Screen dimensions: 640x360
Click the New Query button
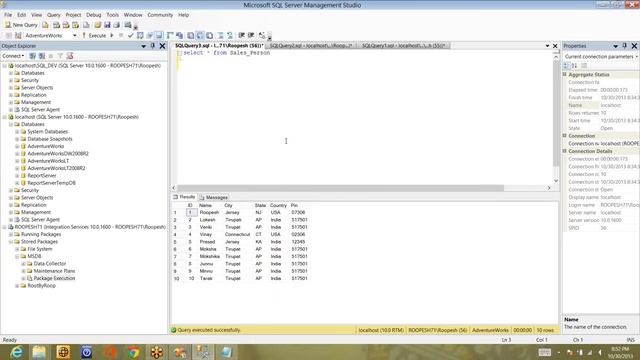pyautogui.click(x=21, y=25)
